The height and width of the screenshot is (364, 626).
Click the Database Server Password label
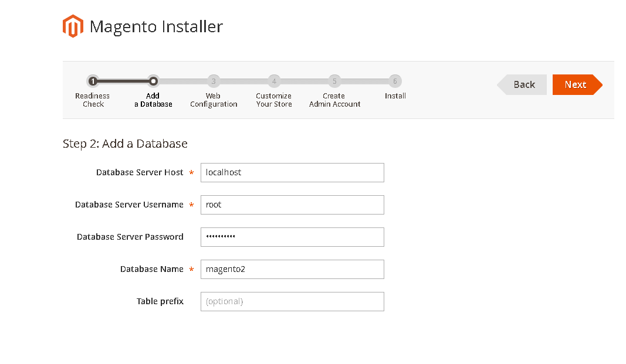(130, 237)
